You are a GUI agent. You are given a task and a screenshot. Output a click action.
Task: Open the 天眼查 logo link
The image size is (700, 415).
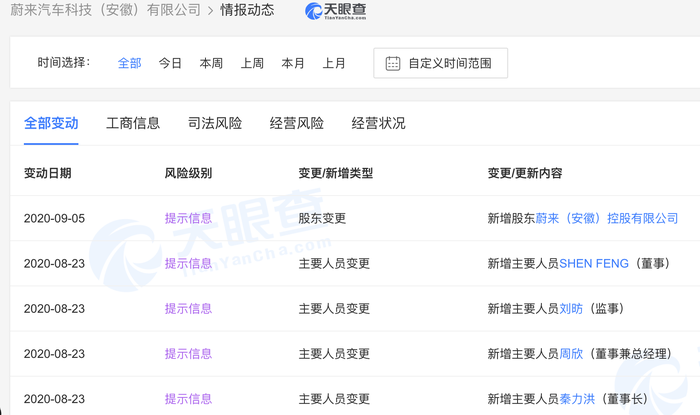(336, 11)
